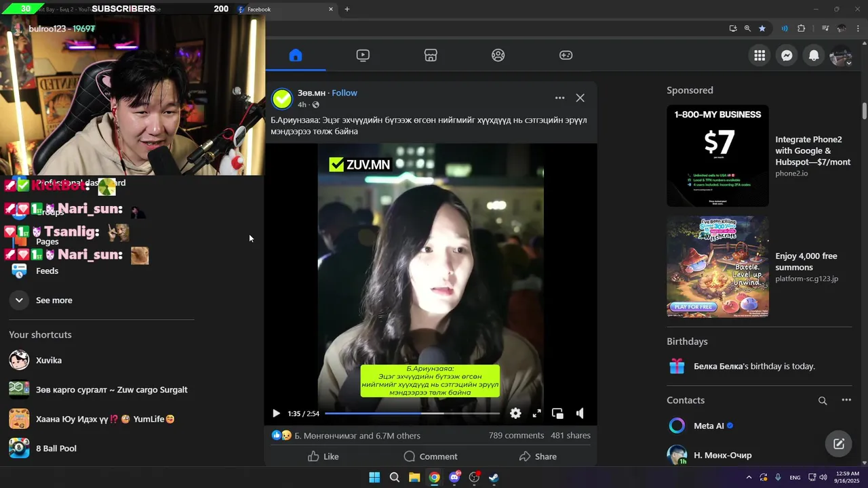868x488 pixels.
Task: Show hidden system tray icons
Action: [x=749, y=477]
